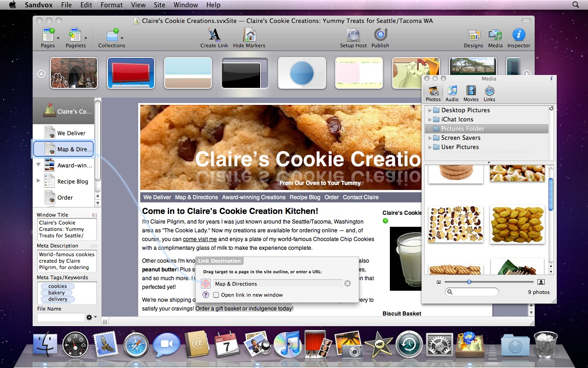Viewport: 588px width, 368px height.
Task: Open the File Name gear dropdown
Action: click(90, 317)
